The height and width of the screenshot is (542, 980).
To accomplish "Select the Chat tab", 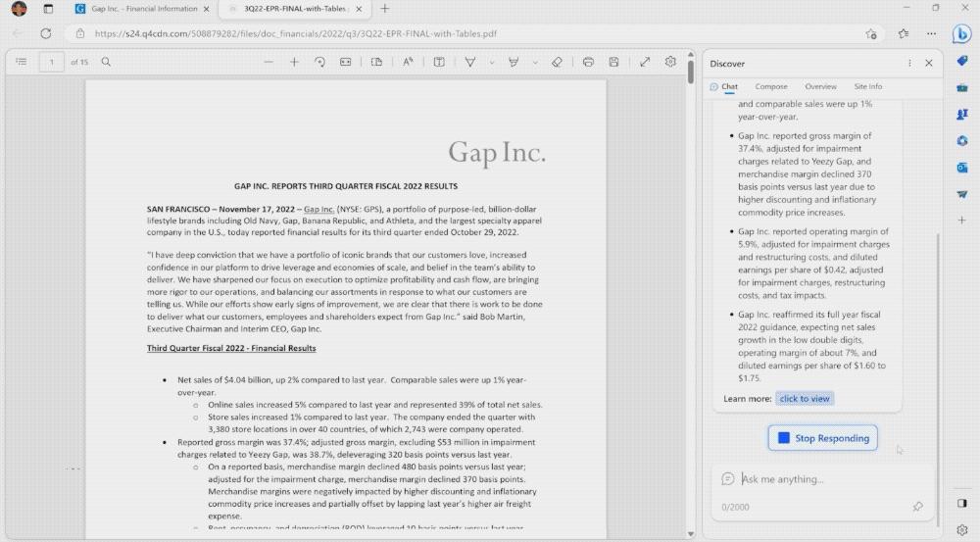I will tap(724, 87).
